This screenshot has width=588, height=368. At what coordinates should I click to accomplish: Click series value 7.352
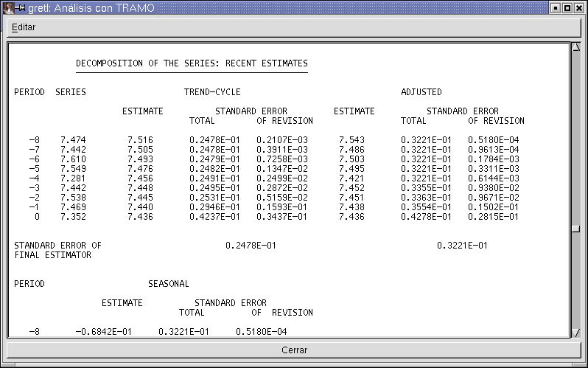pyautogui.click(x=73, y=217)
